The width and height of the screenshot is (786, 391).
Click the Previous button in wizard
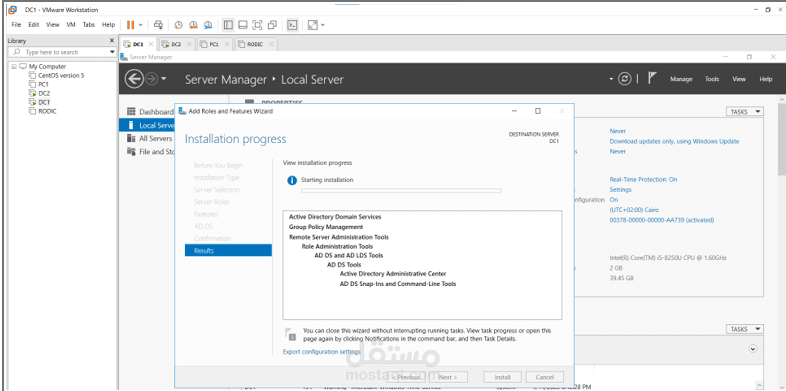[x=406, y=377]
